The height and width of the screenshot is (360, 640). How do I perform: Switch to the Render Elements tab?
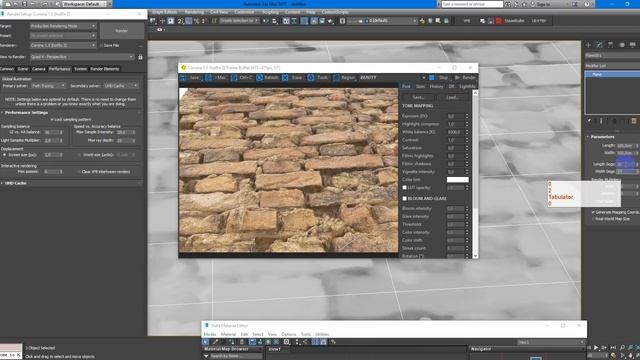(x=104, y=69)
